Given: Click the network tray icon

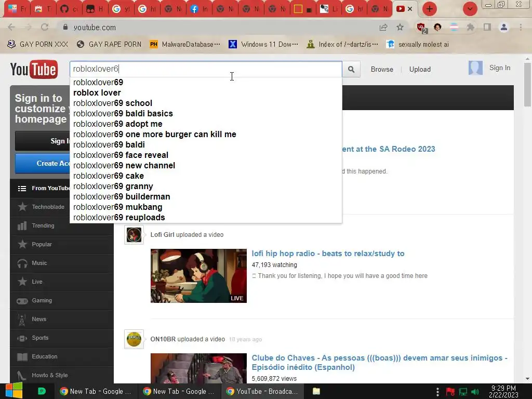Looking at the screenshot, I should point(463,392).
